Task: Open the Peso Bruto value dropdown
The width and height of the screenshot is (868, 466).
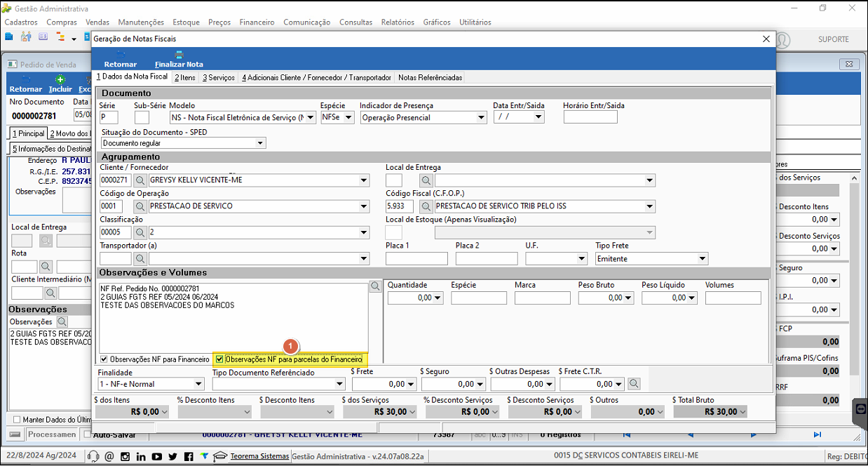Action: coord(629,298)
